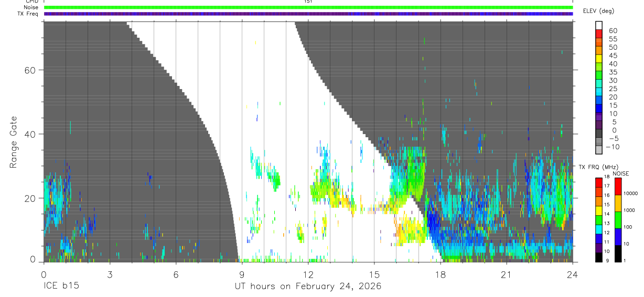Click the green Noise strip above the plot

tap(308, 7)
